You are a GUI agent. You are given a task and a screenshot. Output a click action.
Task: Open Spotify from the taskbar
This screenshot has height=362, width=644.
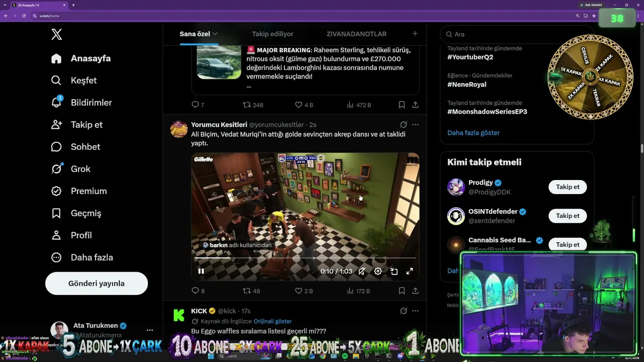(x=345, y=356)
